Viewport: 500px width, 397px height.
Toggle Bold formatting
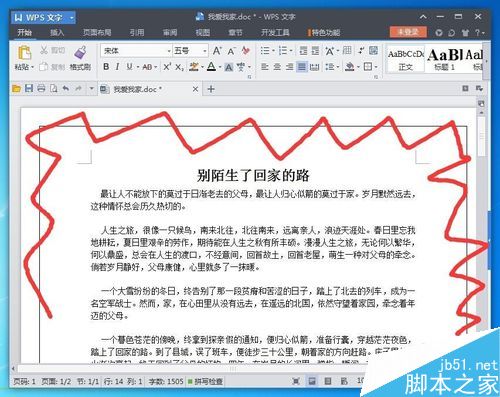106,67
